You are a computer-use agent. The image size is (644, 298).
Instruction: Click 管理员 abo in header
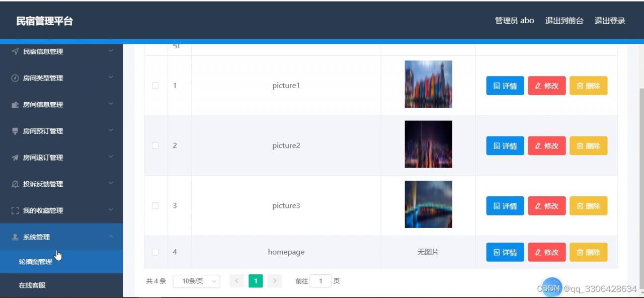point(515,21)
